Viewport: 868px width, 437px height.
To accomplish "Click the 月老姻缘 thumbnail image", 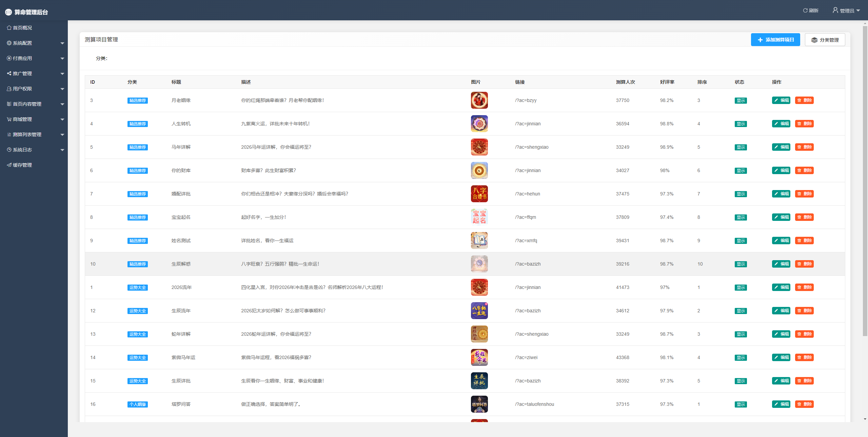I will (479, 100).
